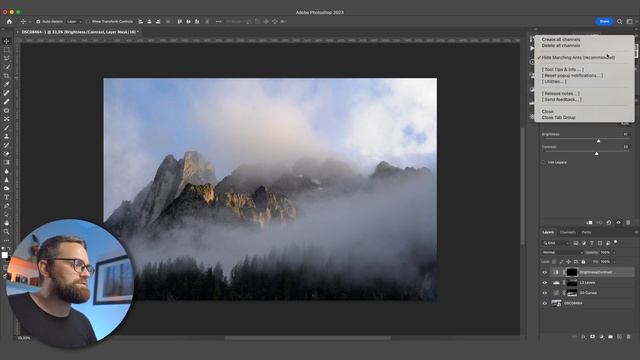The image size is (640, 360).
Task: Create new group folder icon
Action: coord(611,337)
